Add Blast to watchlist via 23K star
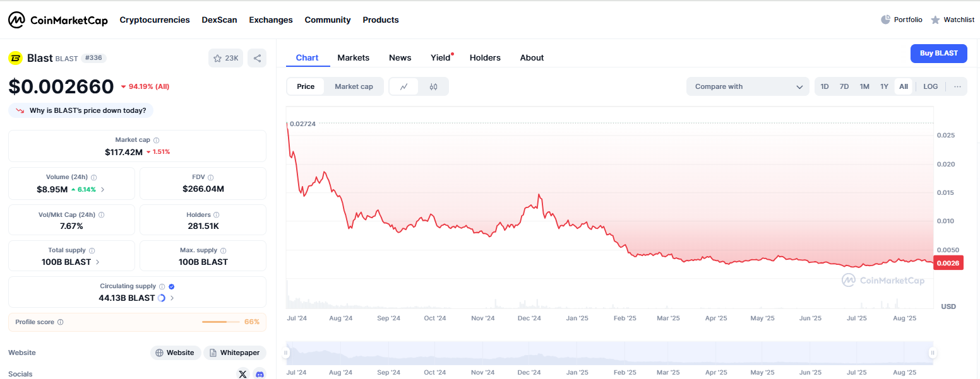The width and height of the screenshot is (980, 379). click(x=225, y=58)
